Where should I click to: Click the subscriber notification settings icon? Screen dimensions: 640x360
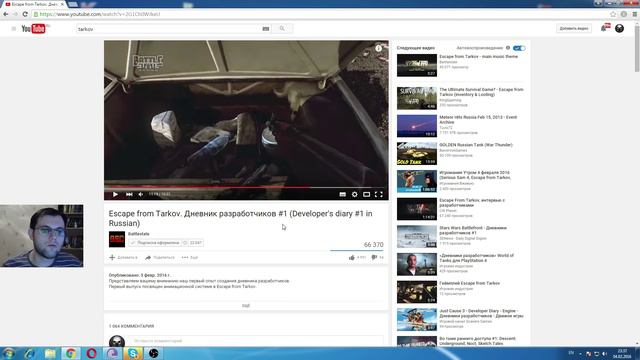pos(185,243)
